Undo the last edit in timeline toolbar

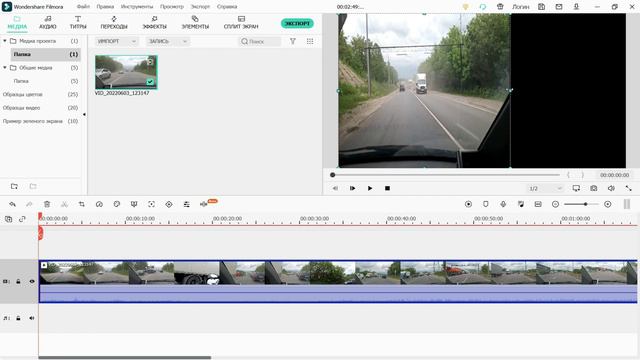12,204
